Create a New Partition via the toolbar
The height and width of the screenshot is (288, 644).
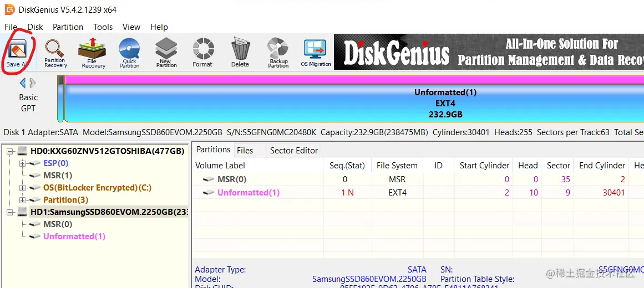coord(166,53)
